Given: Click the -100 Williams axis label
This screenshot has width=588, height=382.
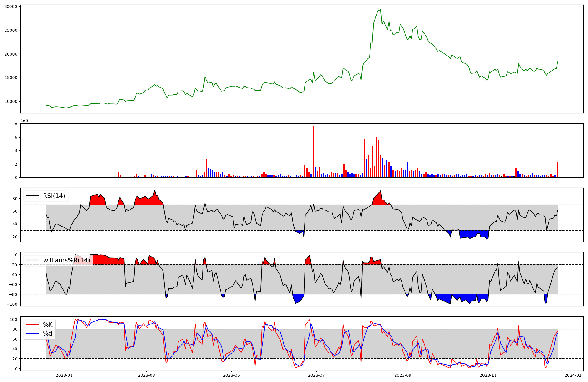Looking at the screenshot, I should point(12,304).
